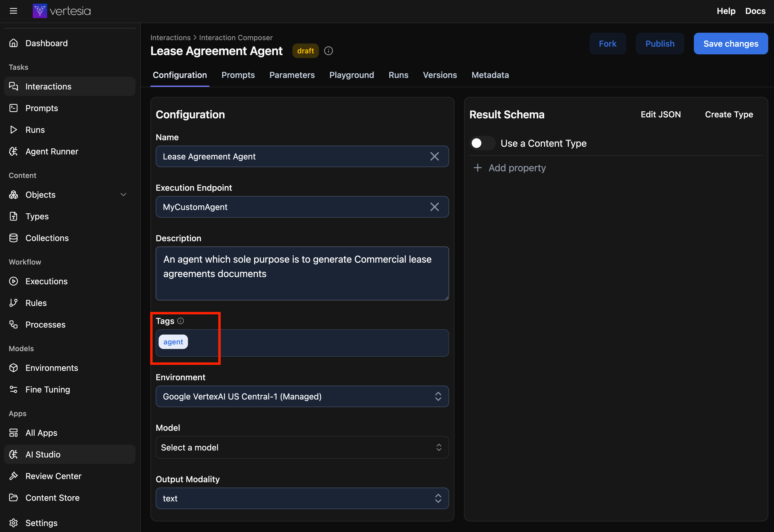Screen dimensions: 774x532
Task: Click in the Execution Endpoint field
Action: [x=302, y=207]
